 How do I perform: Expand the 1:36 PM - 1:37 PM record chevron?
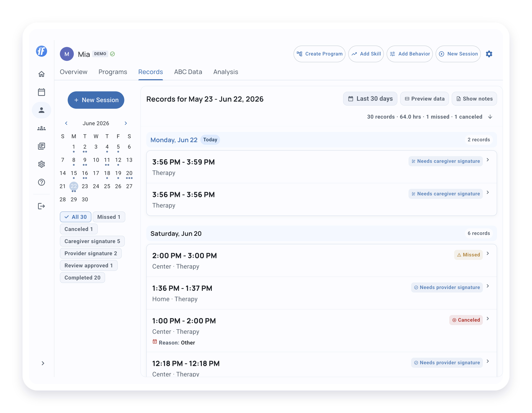click(488, 286)
